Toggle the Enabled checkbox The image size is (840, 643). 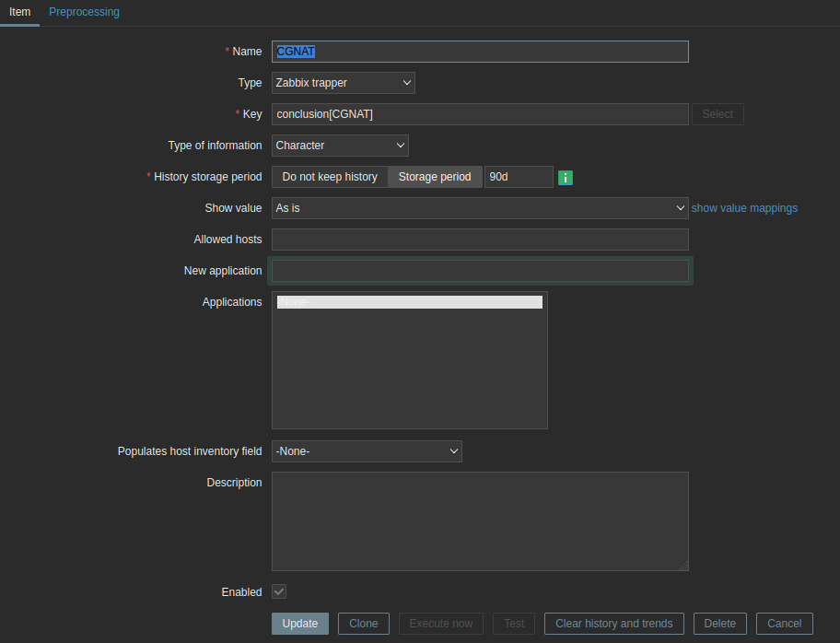279,591
